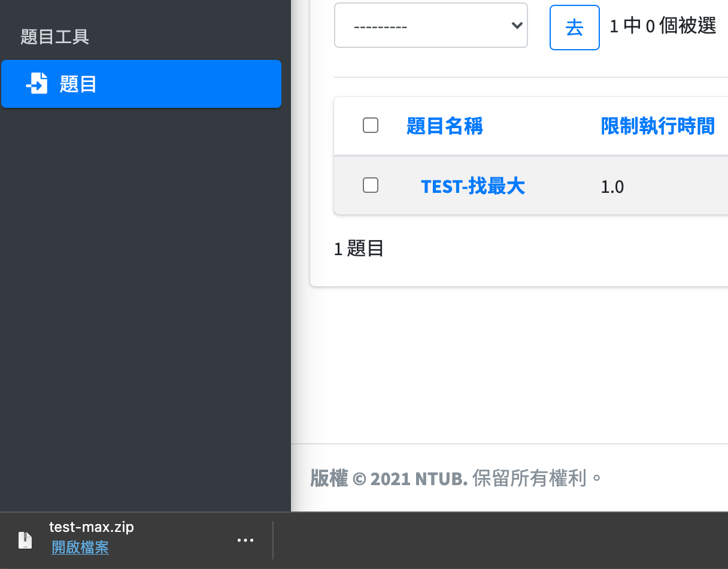Click the NTUB footer text

[x=441, y=479]
